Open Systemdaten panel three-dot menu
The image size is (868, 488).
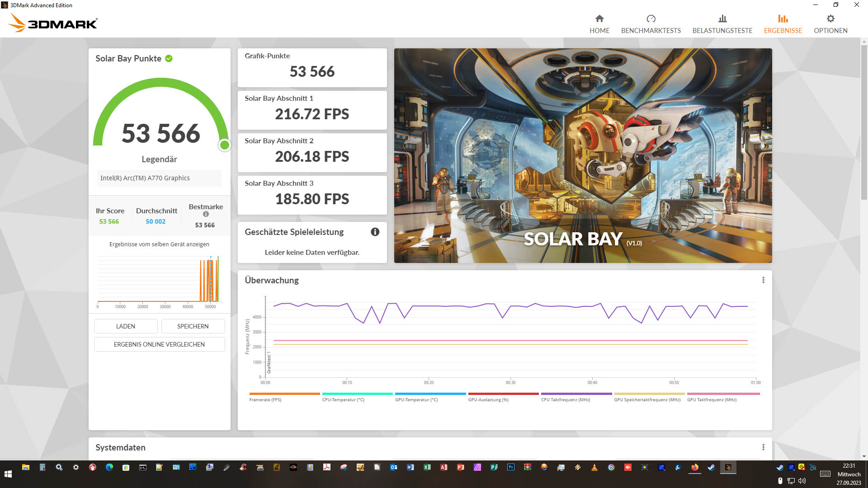point(763,447)
